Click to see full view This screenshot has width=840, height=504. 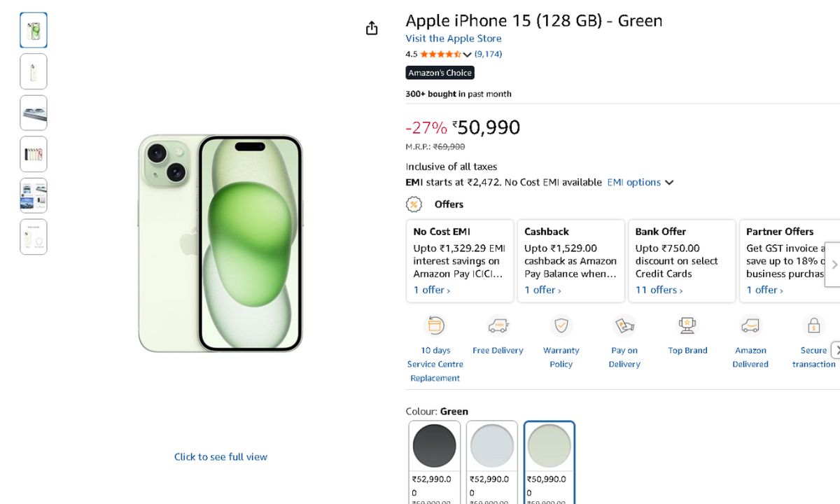coord(220,457)
